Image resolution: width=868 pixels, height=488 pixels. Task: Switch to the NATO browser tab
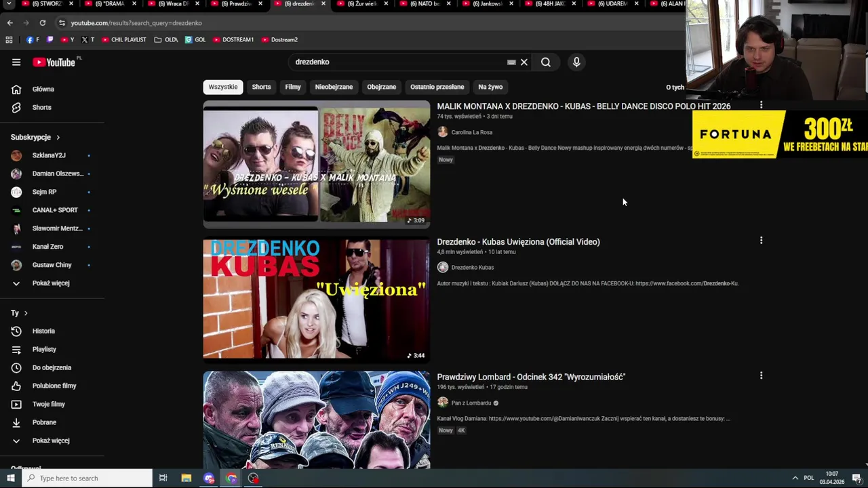pyautogui.click(x=425, y=4)
